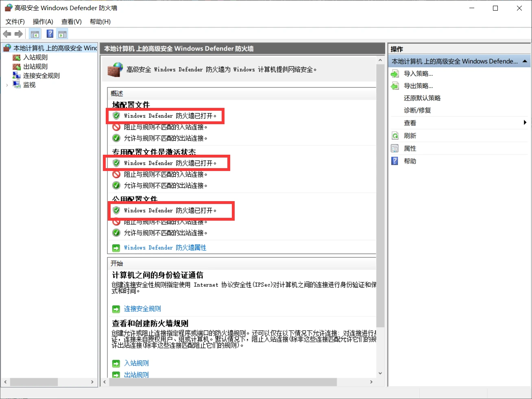Open the 帮助(H) menu
The image size is (532, 399).
click(100, 22)
